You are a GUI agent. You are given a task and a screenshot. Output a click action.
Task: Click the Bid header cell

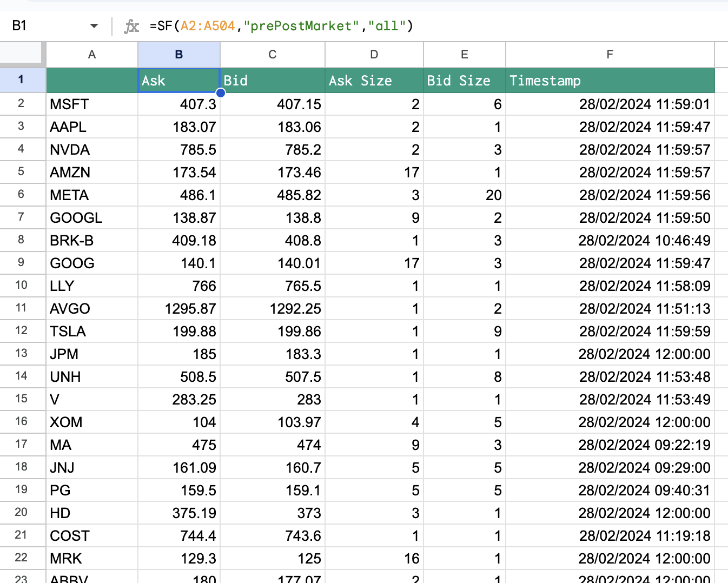point(273,81)
